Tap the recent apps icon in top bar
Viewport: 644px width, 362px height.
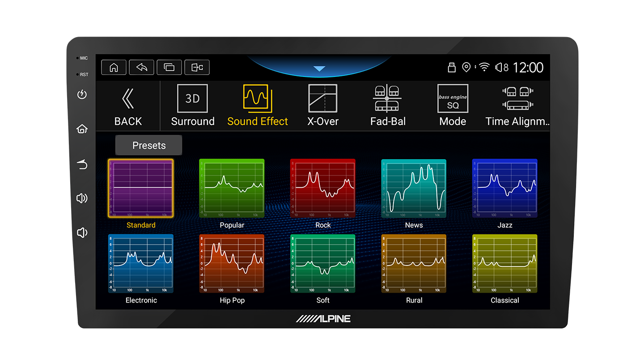point(169,67)
